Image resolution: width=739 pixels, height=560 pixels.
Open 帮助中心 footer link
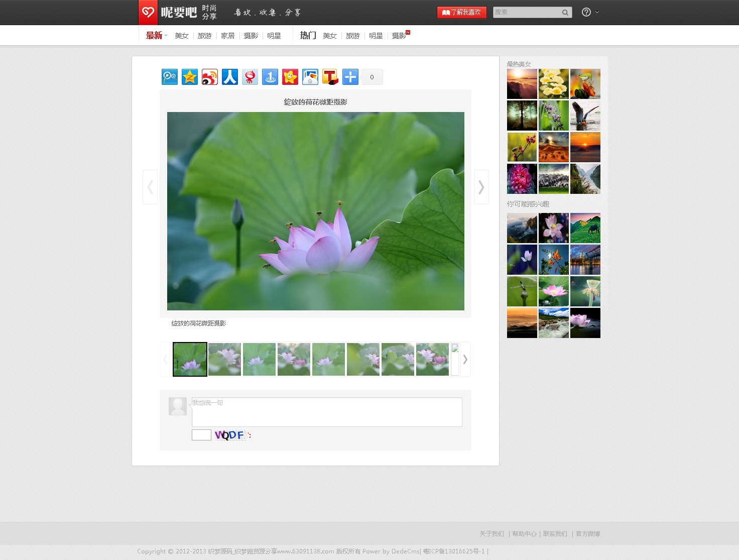(524, 534)
